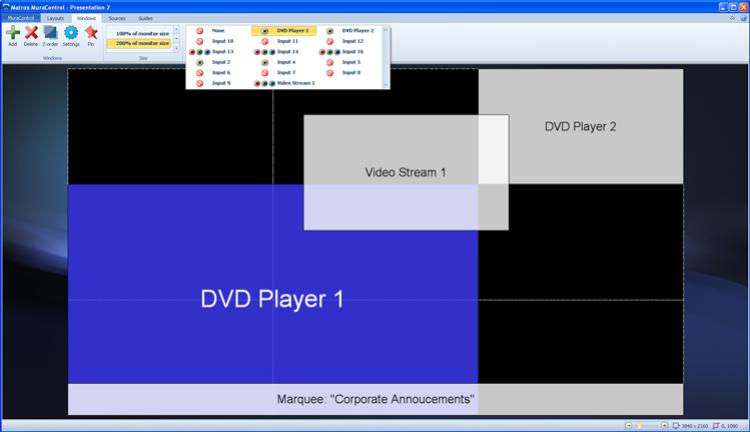Adjust the zoom slider handle
This screenshot has height=432, width=750.
click(x=639, y=425)
